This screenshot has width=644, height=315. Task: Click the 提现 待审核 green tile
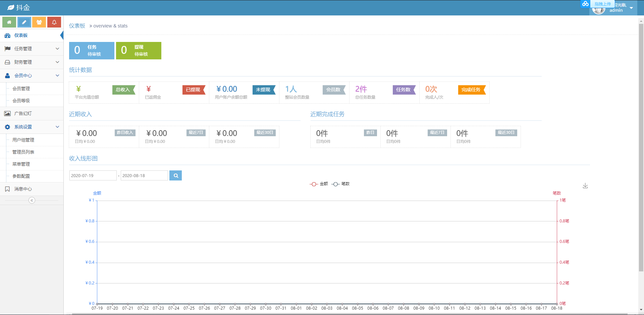point(139,51)
